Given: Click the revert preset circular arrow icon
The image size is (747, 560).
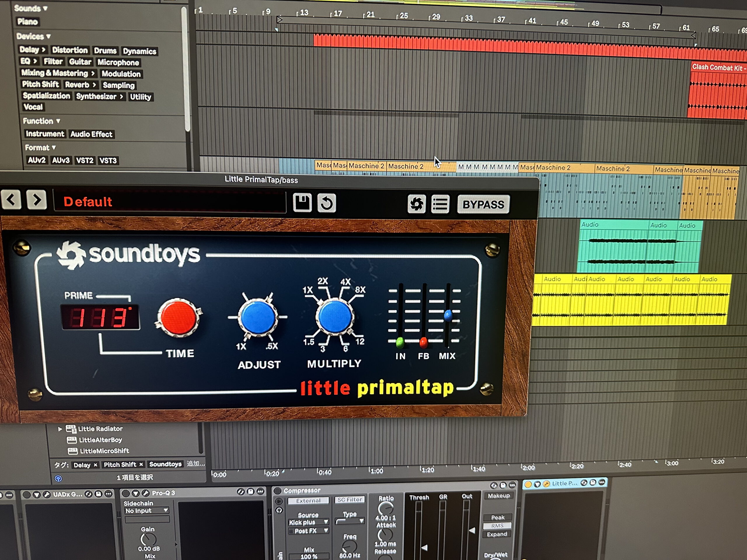Looking at the screenshot, I should [x=327, y=203].
